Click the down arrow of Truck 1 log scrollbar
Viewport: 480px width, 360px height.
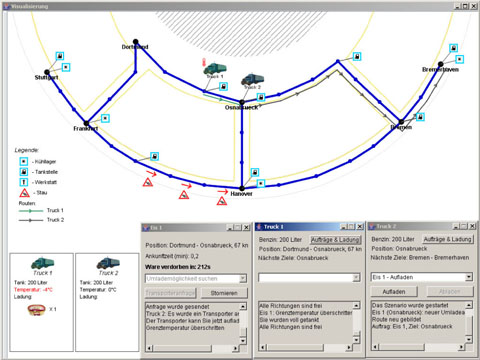[356, 340]
